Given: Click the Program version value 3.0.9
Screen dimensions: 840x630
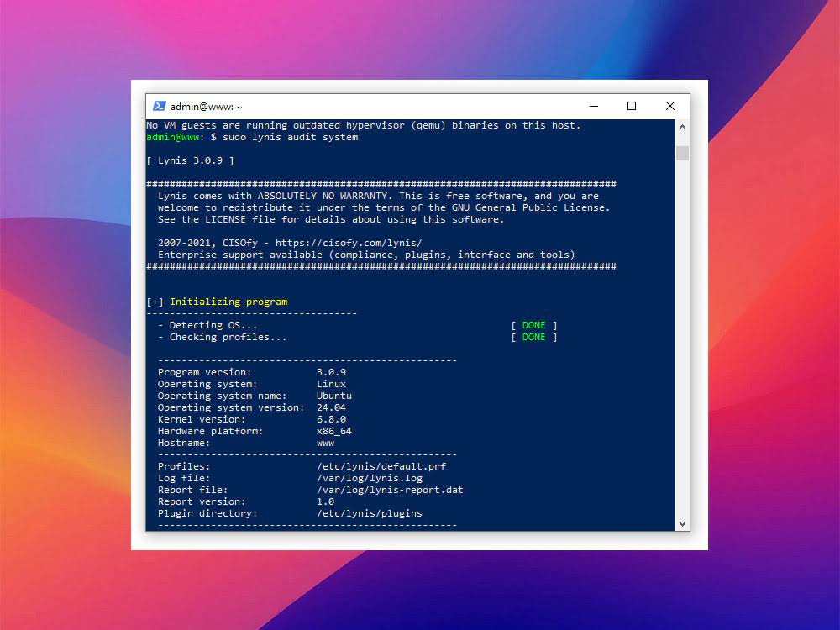Looking at the screenshot, I should point(332,372).
